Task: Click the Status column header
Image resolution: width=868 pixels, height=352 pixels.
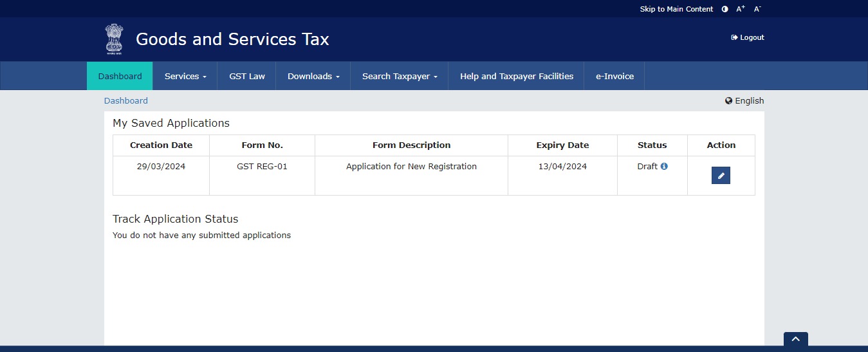Action: 652,145
